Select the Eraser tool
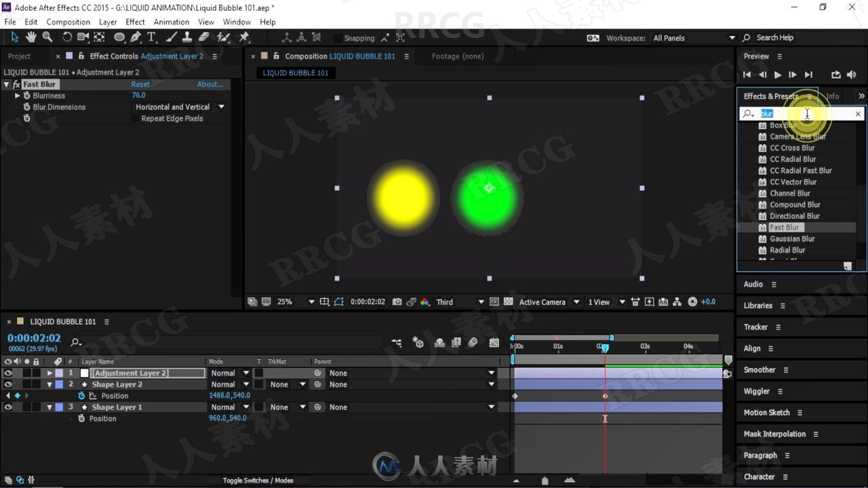Viewport: 868px width, 488px height. click(x=204, y=37)
